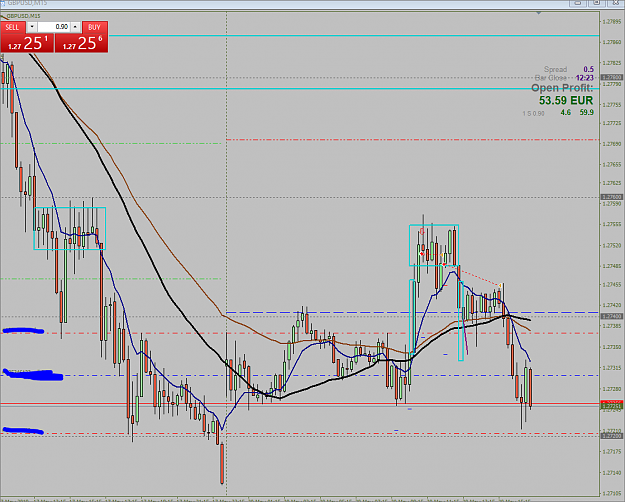Click the 1.27690 price scale label
The height and width of the screenshot is (502, 625).
tap(612, 144)
